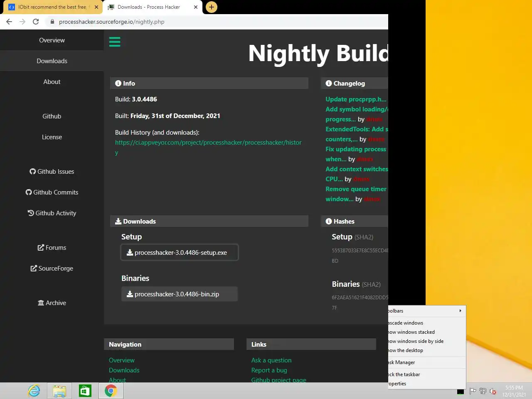Open Github in the sidebar
This screenshot has width=532, height=399.
[x=52, y=116]
